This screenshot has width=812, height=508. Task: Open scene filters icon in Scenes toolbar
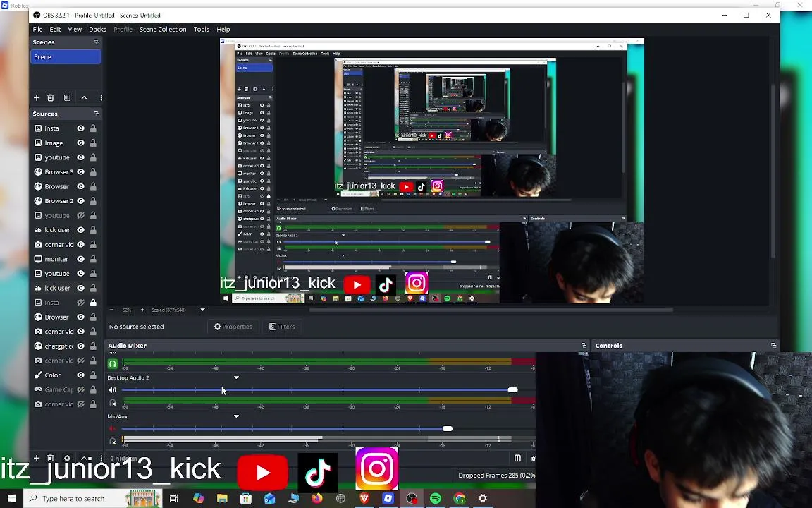[x=68, y=97]
